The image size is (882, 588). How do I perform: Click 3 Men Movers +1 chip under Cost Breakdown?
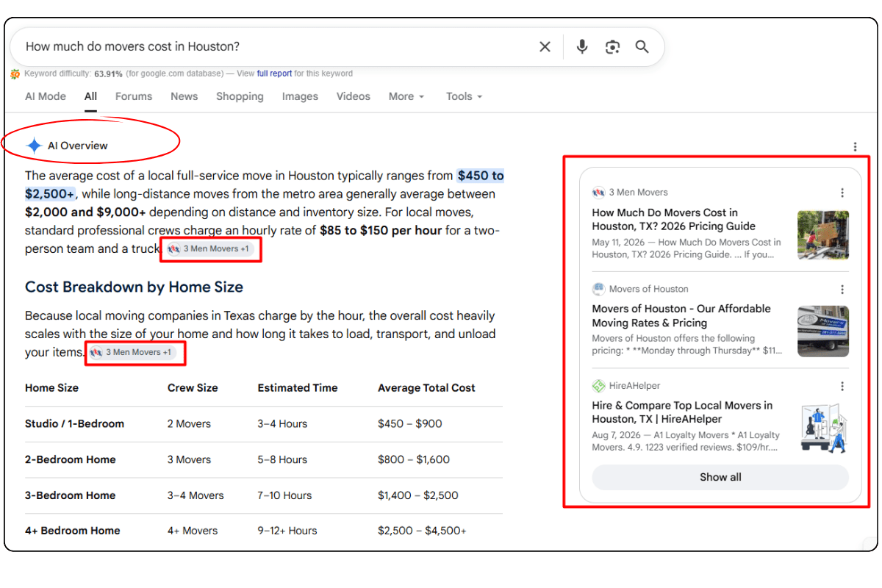click(132, 353)
